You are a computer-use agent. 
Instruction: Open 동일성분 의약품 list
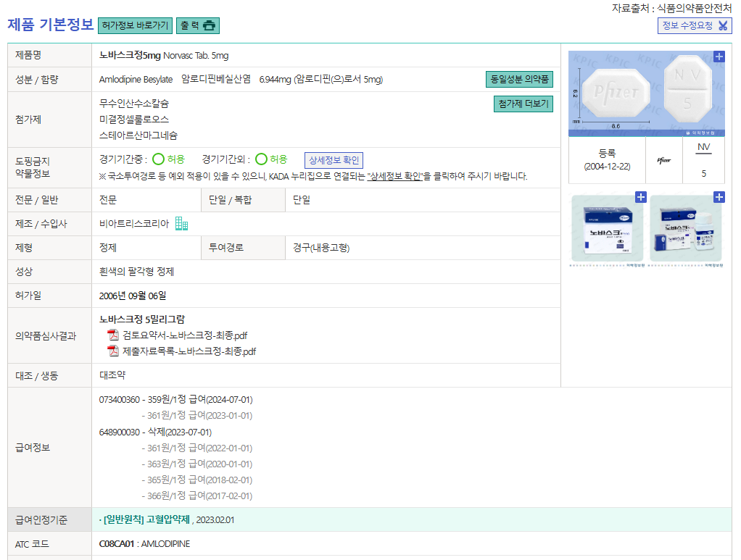click(x=519, y=79)
